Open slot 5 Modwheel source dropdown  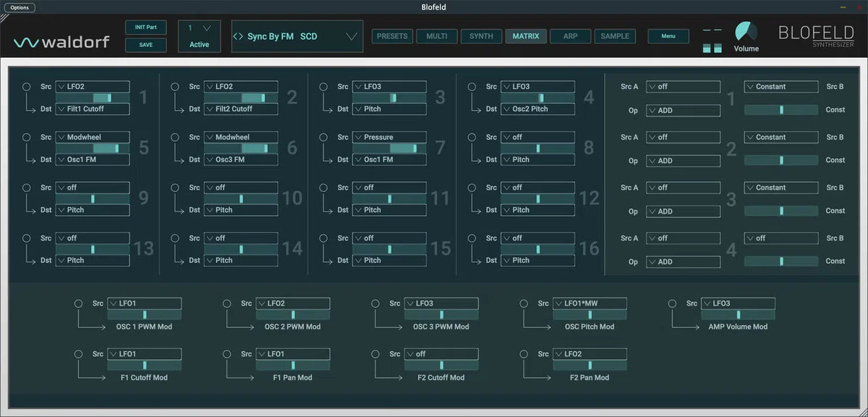[x=93, y=137]
